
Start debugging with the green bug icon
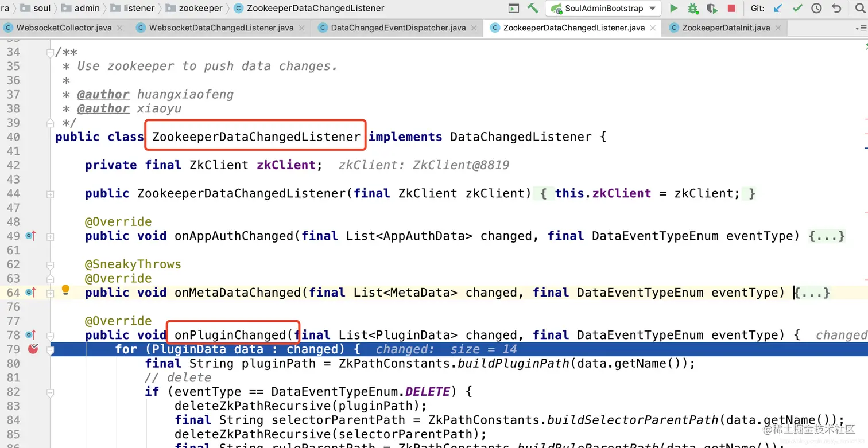click(x=693, y=8)
